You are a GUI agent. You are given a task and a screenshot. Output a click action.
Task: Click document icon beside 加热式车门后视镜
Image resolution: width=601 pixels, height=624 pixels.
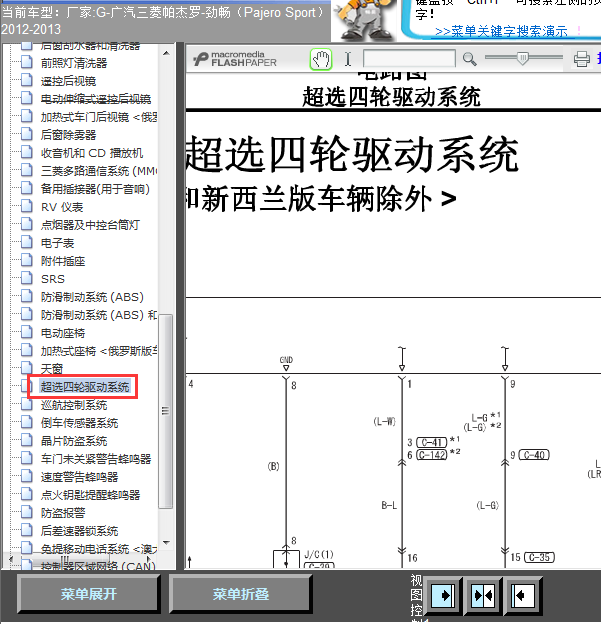(x=27, y=116)
